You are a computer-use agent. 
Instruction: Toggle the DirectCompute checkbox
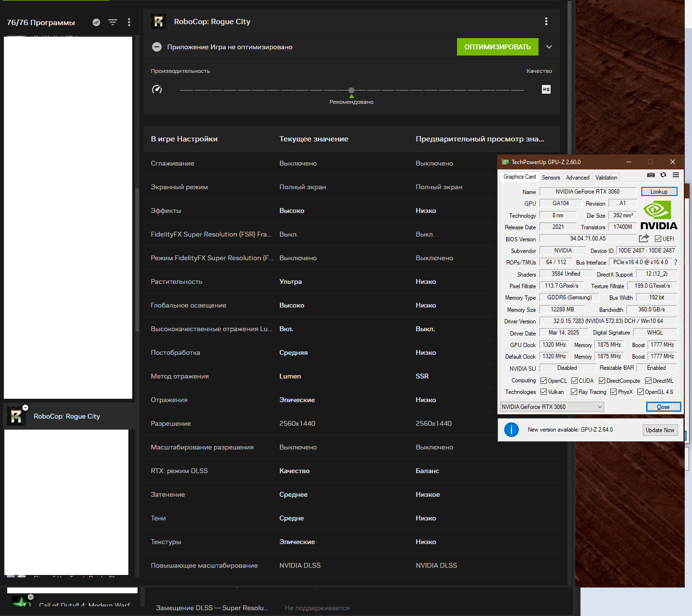(602, 381)
